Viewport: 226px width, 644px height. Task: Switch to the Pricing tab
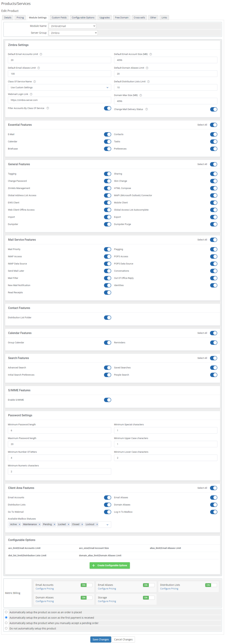pyautogui.click(x=20, y=18)
